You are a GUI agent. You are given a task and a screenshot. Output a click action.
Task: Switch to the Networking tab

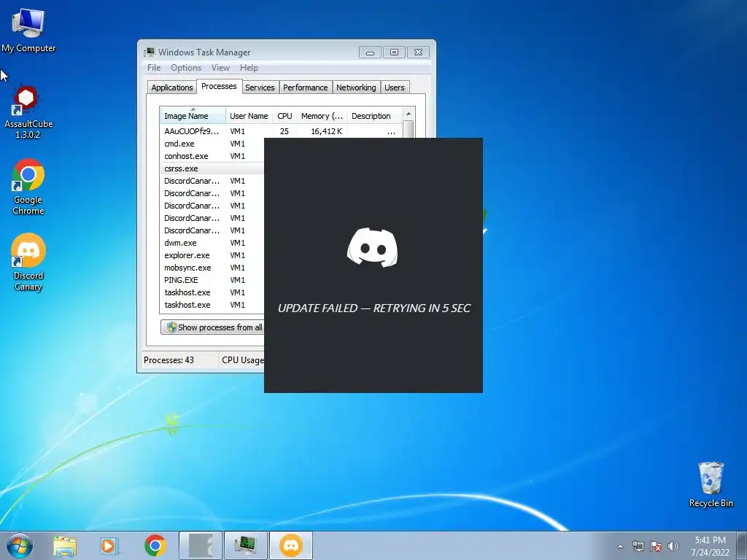[356, 87]
